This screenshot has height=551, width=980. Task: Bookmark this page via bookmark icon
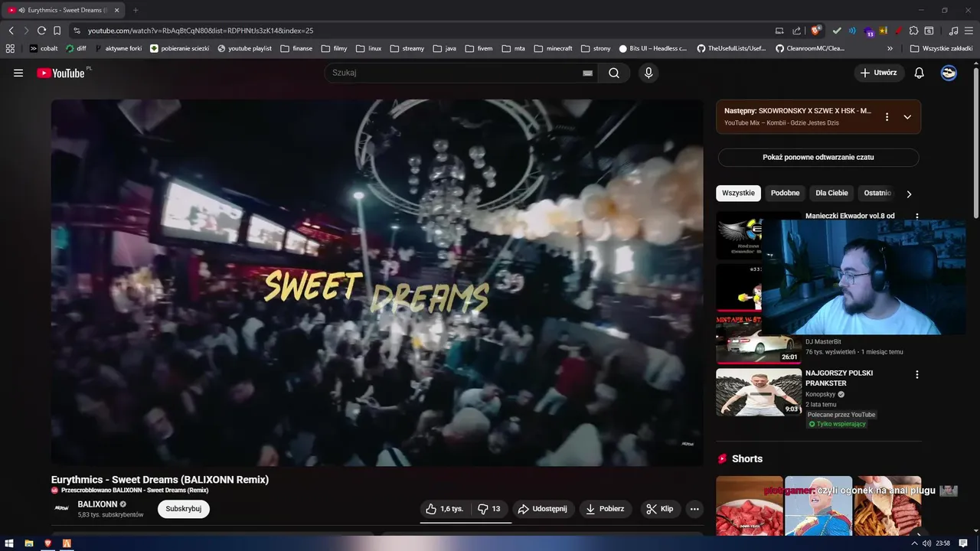57,31
